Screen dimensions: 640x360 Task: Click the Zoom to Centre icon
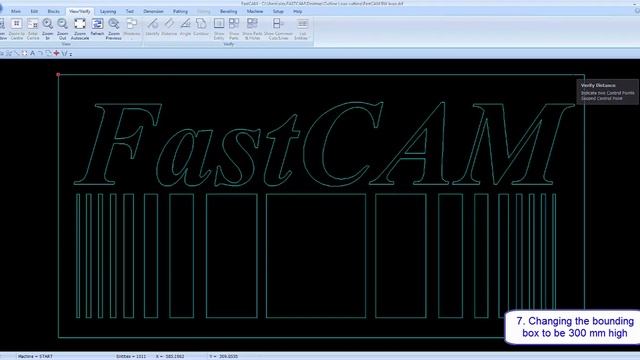[16, 24]
